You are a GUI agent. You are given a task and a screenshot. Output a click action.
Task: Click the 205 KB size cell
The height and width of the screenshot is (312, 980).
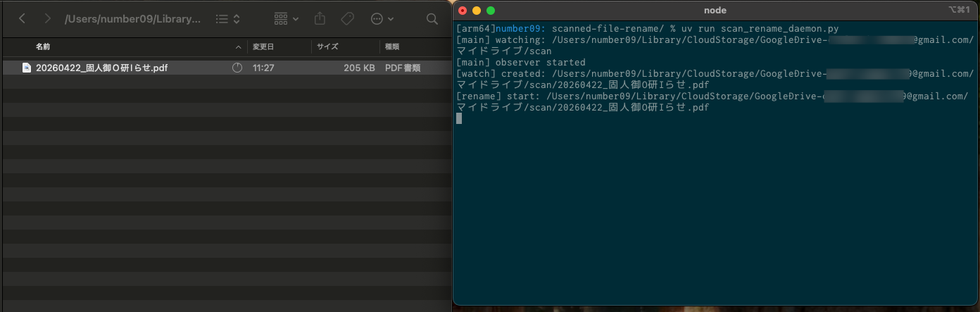(x=359, y=68)
